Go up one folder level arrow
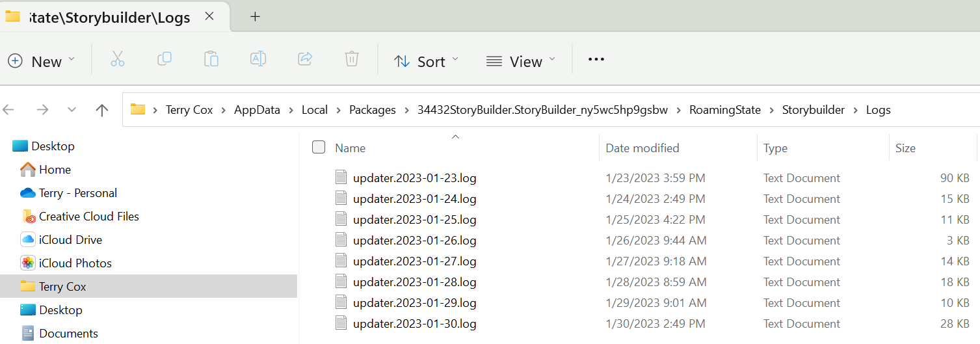The width and height of the screenshot is (980, 344). [x=102, y=110]
